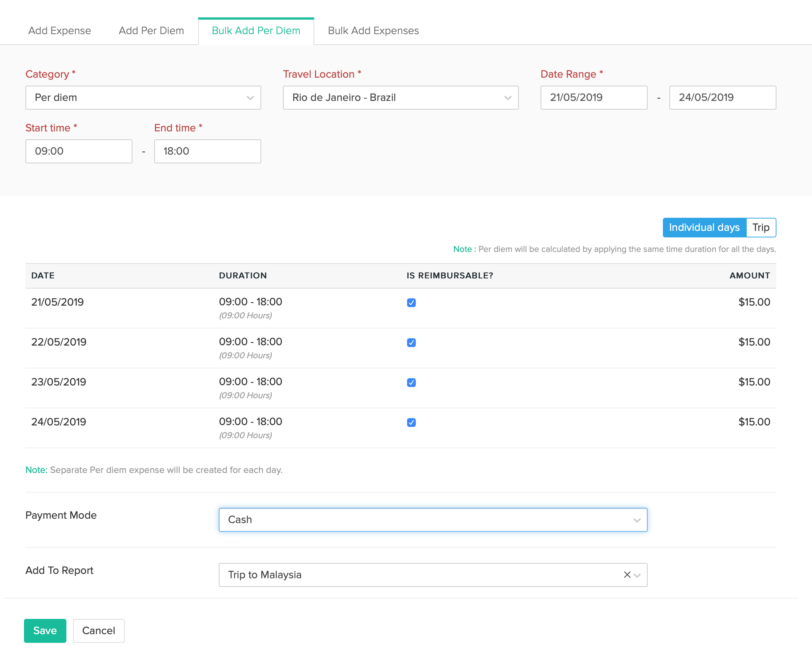The height and width of the screenshot is (657, 812).
Task: Open the Category Per diem dropdown
Action: [143, 98]
